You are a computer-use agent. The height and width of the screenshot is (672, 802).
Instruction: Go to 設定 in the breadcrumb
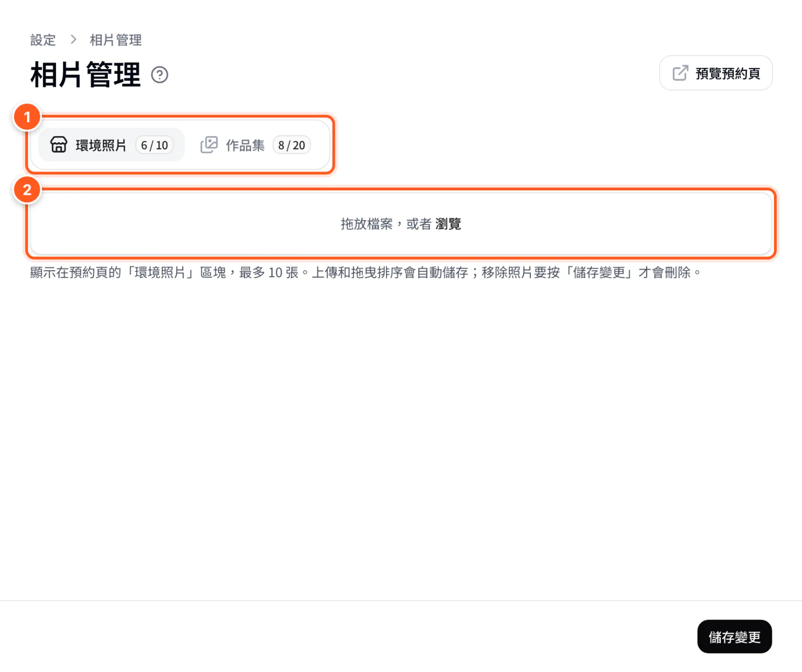pos(43,40)
